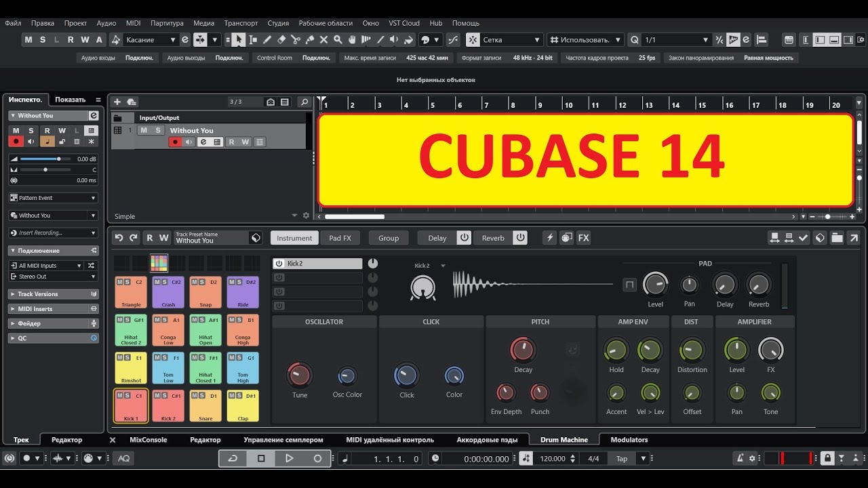Expand the Track Versions section
The width and height of the screenshot is (868, 488).
click(54, 294)
